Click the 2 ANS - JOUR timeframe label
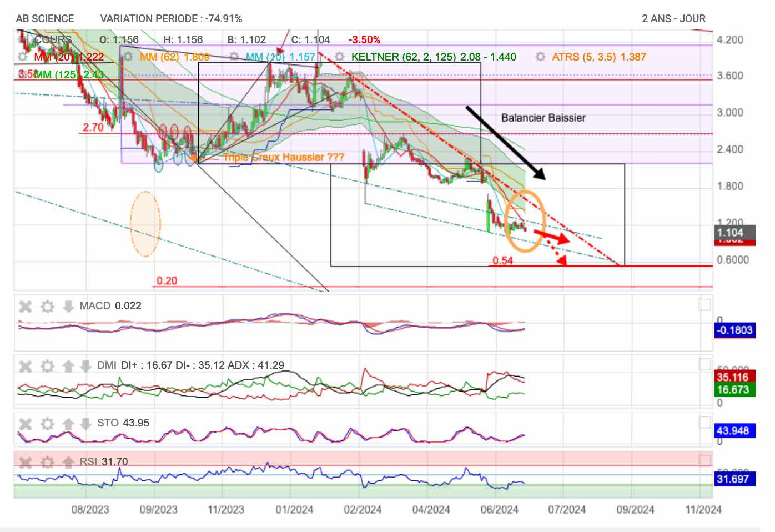This screenshot has width=775, height=532. 674,18
